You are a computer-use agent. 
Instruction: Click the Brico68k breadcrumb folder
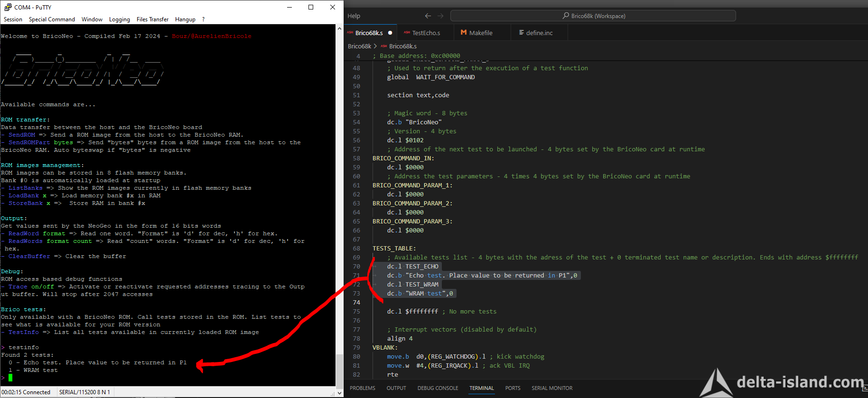[x=359, y=46]
